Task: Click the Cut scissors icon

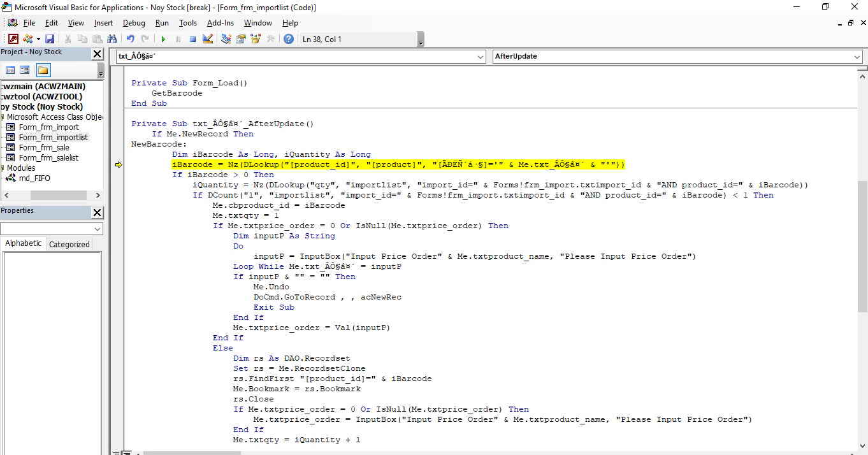Action: click(x=68, y=39)
